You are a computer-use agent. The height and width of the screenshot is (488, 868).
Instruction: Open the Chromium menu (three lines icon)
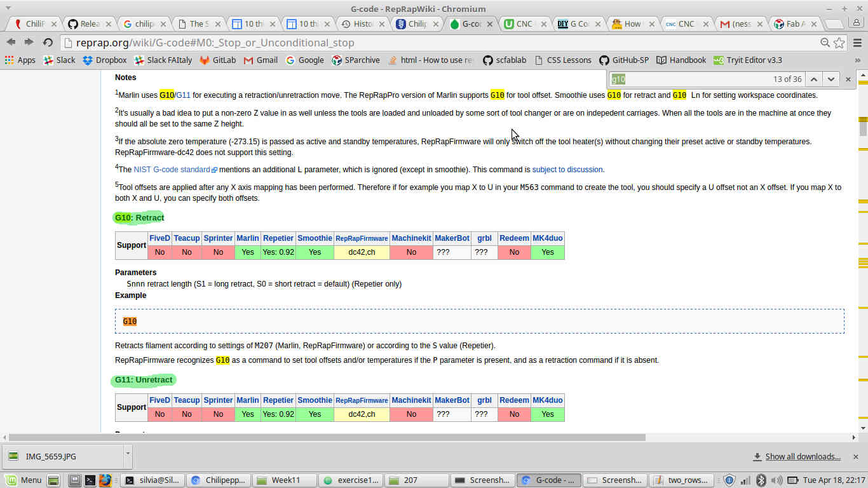tap(856, 43)
